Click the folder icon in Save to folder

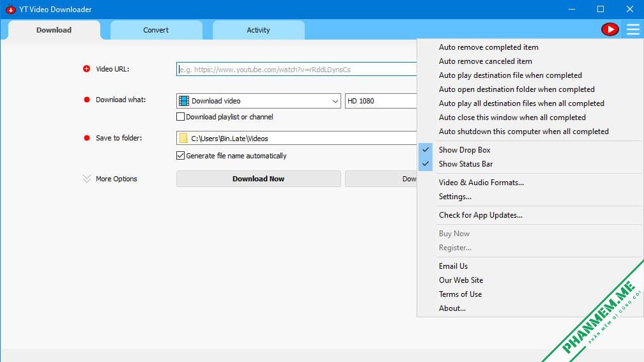pyautogui.click(x=183, y=139)
